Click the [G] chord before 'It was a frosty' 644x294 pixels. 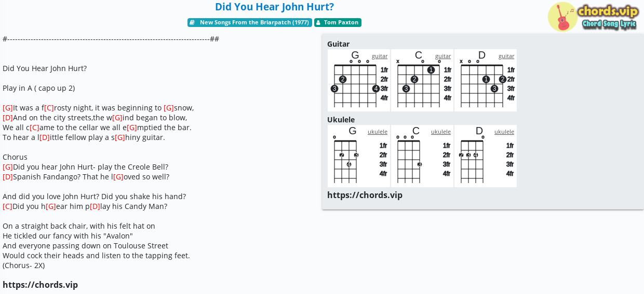coord(8,108)
